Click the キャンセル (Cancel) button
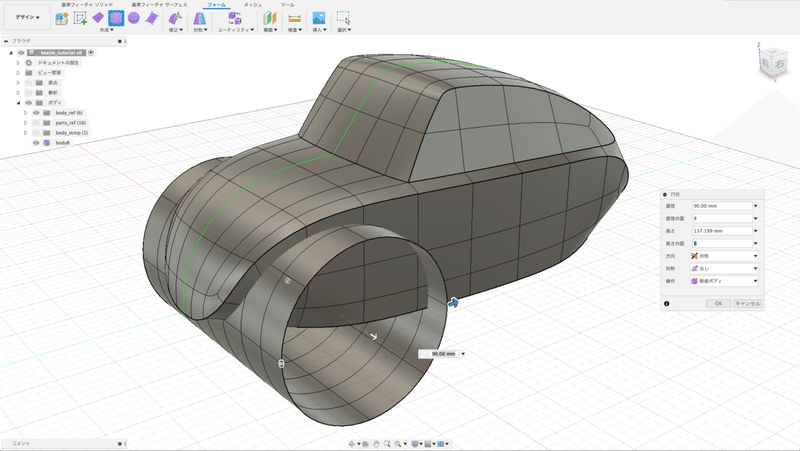 747,303
